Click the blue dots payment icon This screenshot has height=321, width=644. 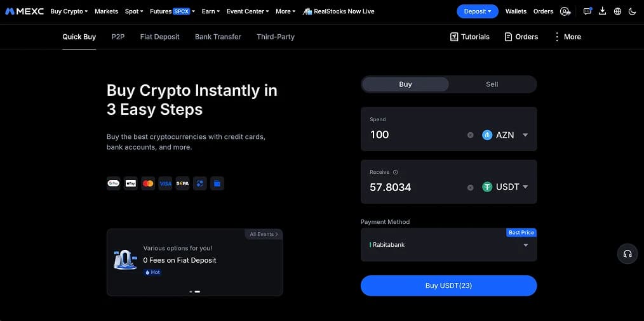pyautogui.click(x=199, y=183)
